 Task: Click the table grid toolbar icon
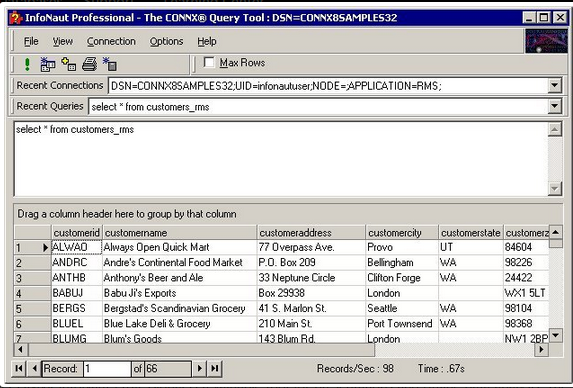tap(48, 64)
